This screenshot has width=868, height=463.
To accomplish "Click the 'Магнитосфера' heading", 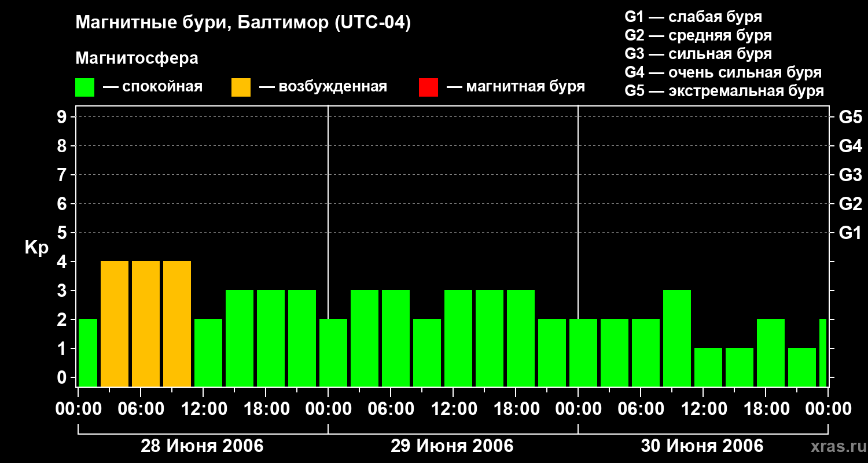I will (137, 58).
